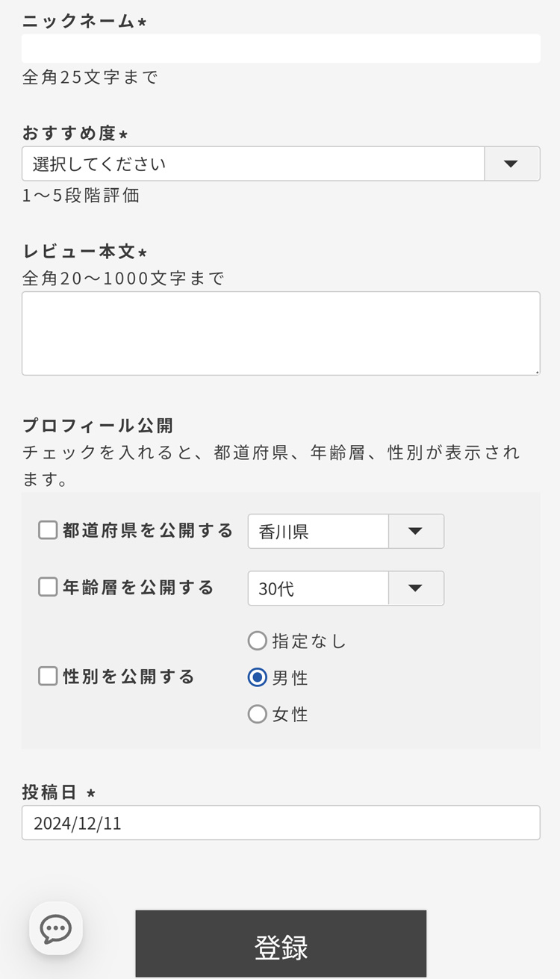Confirm the 男性 radio button selection
This screenshot has width=560, height=979.
coord(257,677)
